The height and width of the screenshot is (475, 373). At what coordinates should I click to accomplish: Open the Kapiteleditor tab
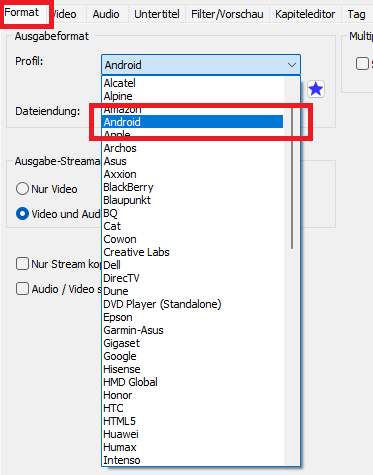(x=305, y=14)
